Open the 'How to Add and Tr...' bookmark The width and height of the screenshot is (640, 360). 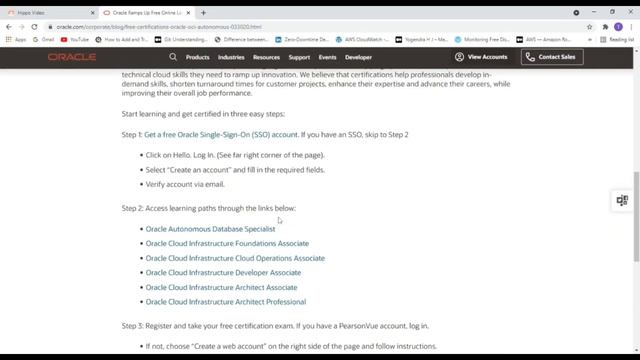click(x=121, y=40)
